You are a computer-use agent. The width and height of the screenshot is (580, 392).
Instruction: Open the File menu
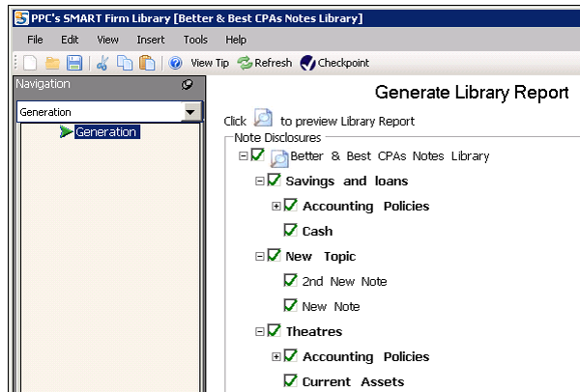(35, 40)
